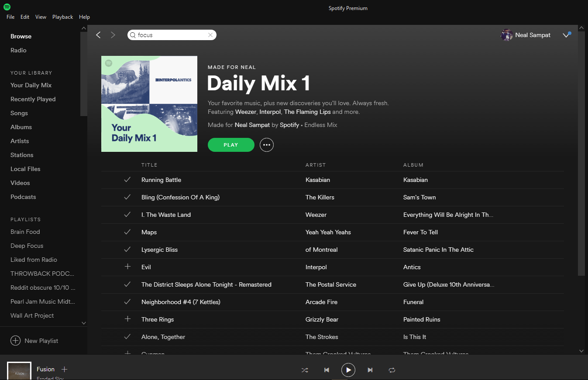This screenshot has width=588, height=380.
Task: Open the View menu
Action: point(41,17)
